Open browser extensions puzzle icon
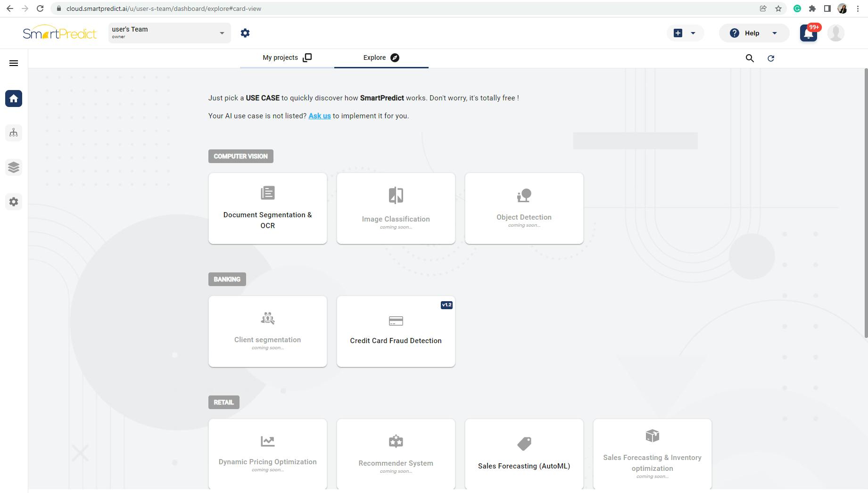The height and width of the screenshot is (493, 868). click(812, 8)
